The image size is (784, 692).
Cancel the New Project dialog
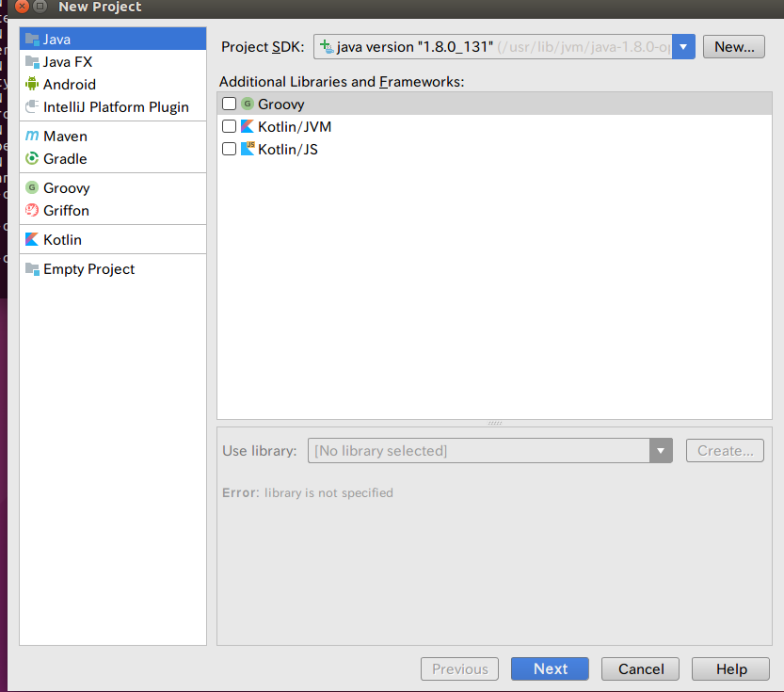[x=641, y=668]
